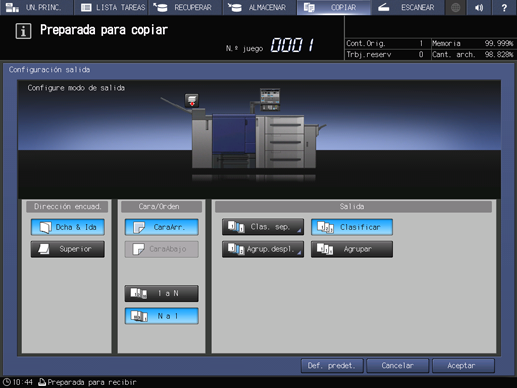This screenshot has height=388, width=517.
Task: Click the Cant. arch. 98.828% readout
Action: click(x=472, y=54)
